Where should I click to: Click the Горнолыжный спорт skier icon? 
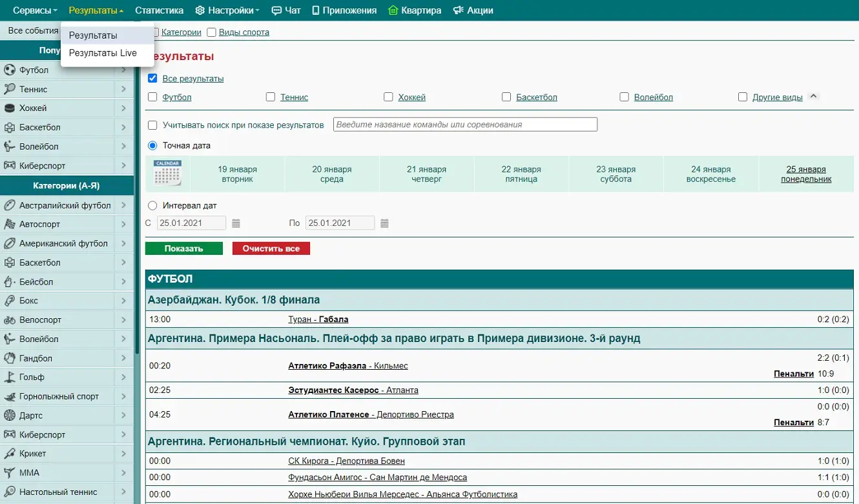coord(10,396)
